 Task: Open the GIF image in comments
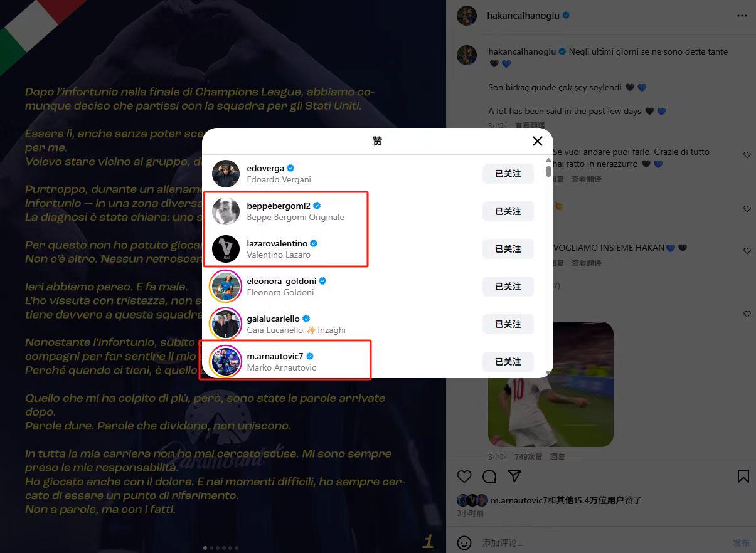pos(551,384)
